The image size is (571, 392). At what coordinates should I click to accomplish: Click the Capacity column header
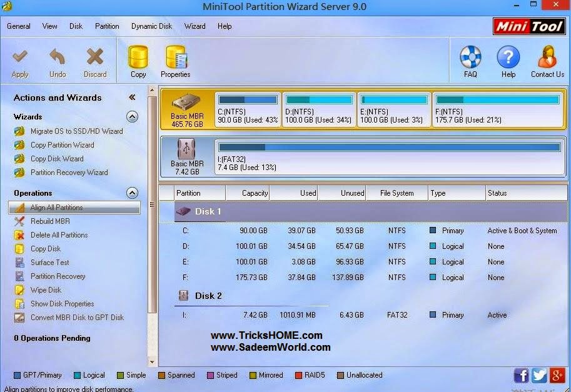pos(248,193)
